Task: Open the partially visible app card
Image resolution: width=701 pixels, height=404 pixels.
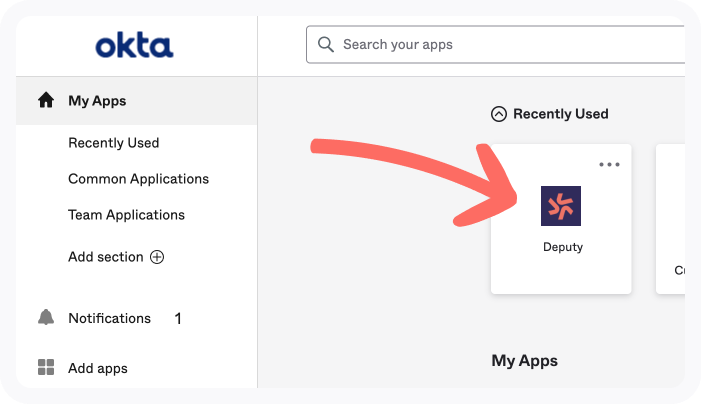Action: click(x=670, y=219)
